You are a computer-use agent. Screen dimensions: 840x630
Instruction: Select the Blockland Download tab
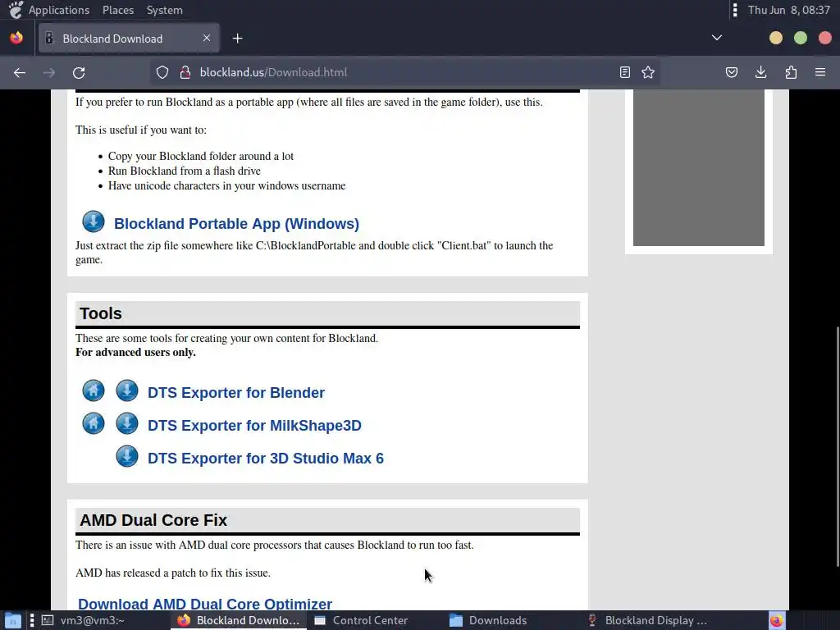point(129,38)
